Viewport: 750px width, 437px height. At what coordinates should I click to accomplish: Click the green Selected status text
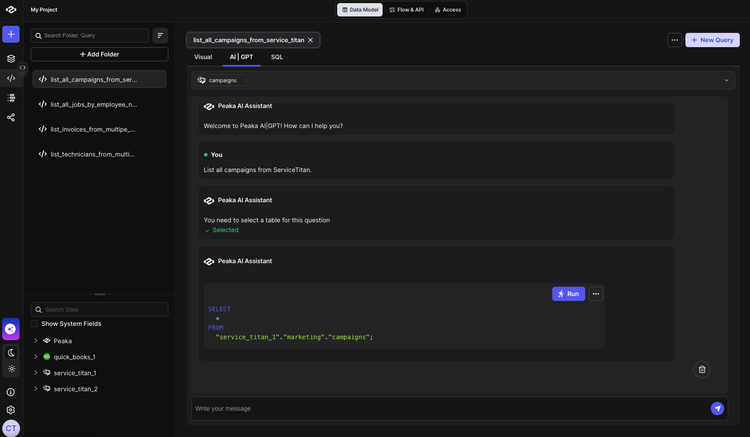[225, 230]
